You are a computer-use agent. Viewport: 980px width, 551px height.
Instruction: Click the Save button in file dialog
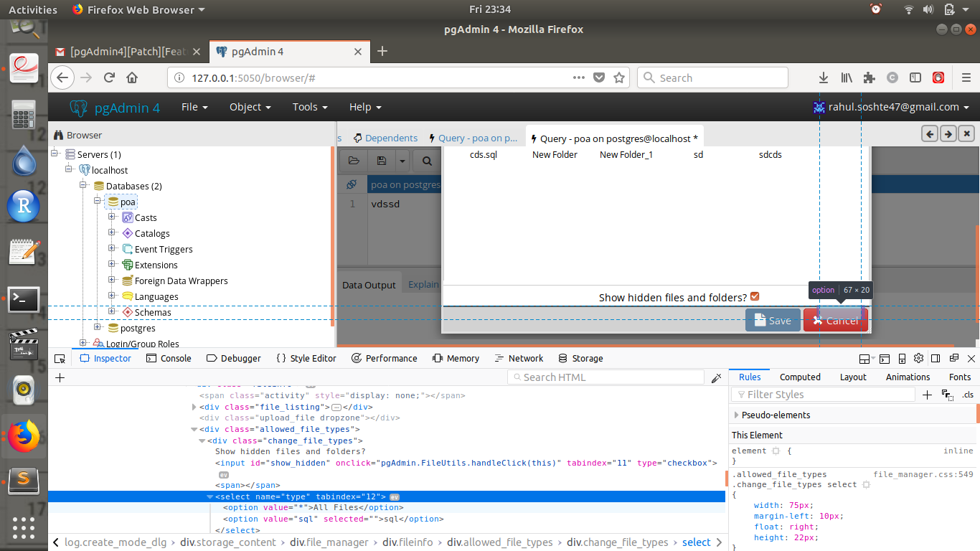click(772, 321)
